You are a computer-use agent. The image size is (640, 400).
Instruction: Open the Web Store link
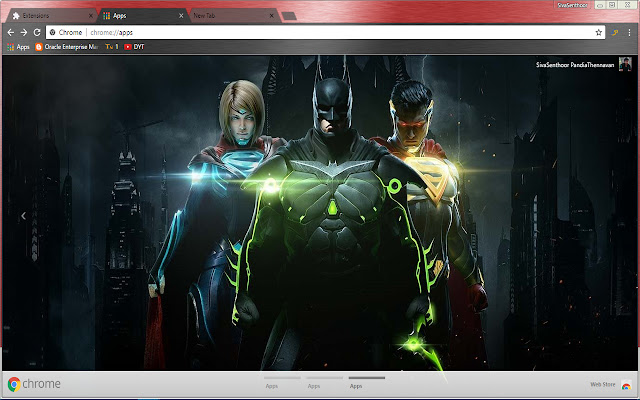602,384
